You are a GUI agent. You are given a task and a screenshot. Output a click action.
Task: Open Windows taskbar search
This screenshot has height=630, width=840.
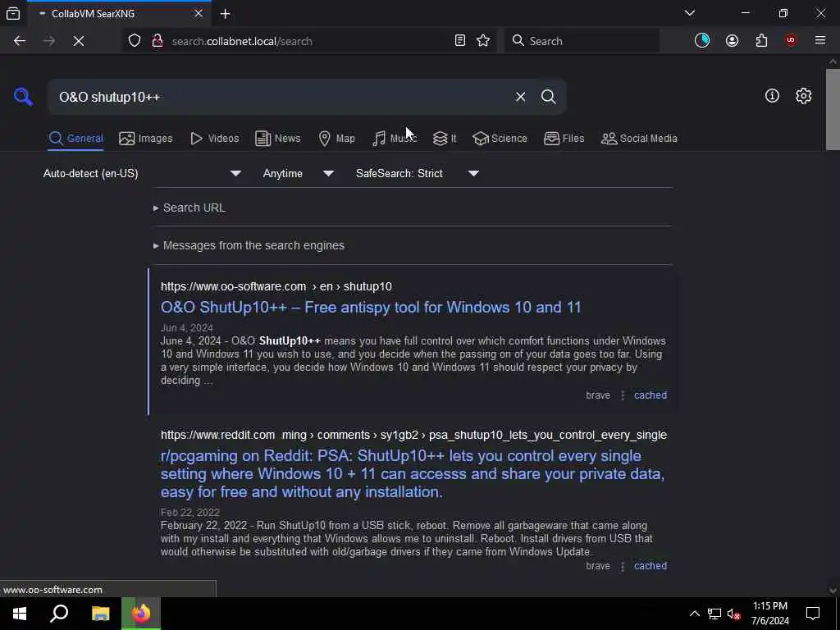coord(59,614)
